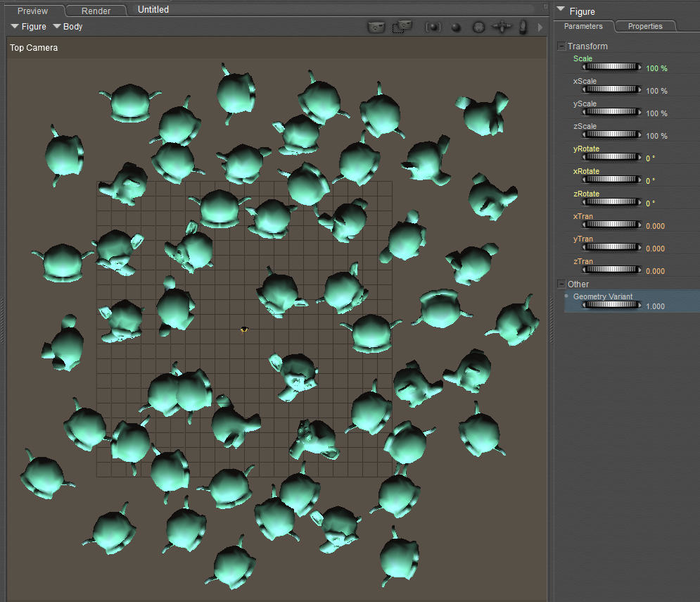
Task: Click the Top Camera label
Action: (x=34, y=48)
